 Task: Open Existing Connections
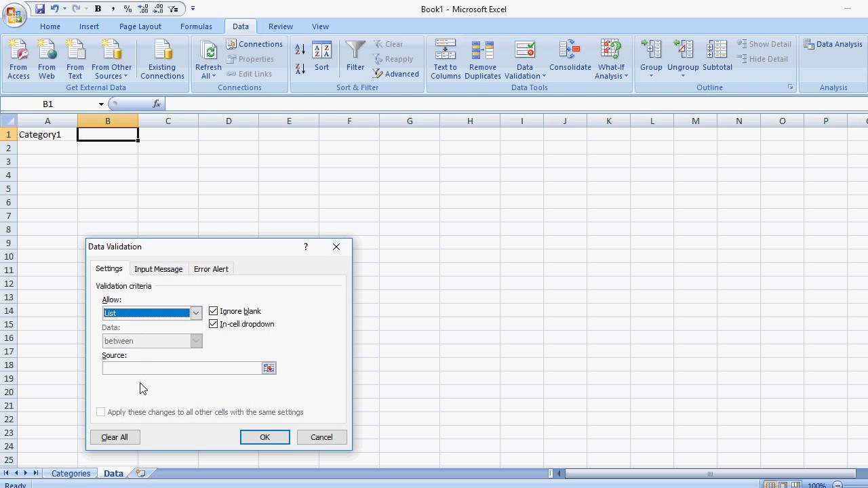[x=162, y=60]
